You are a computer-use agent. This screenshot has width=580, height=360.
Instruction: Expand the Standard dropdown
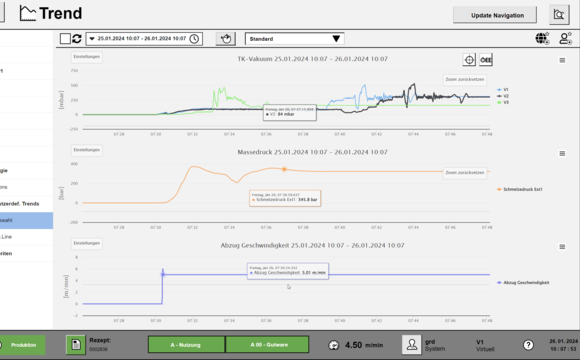[x=294, y=39]
